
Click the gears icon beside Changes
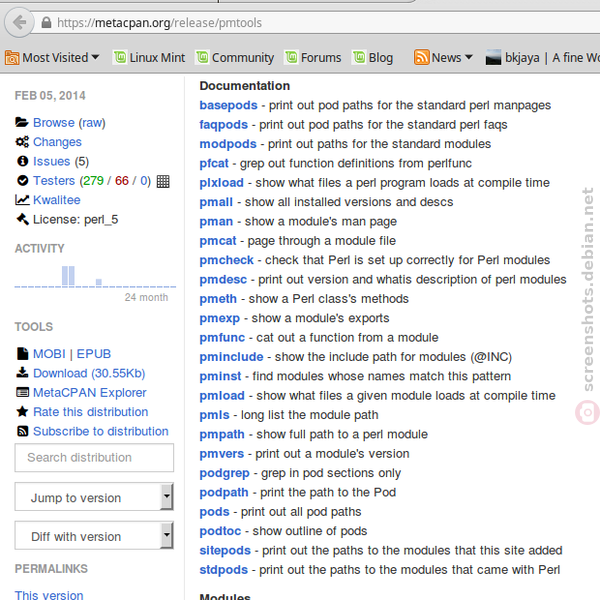pyautogui.click(x=22, y=142)
